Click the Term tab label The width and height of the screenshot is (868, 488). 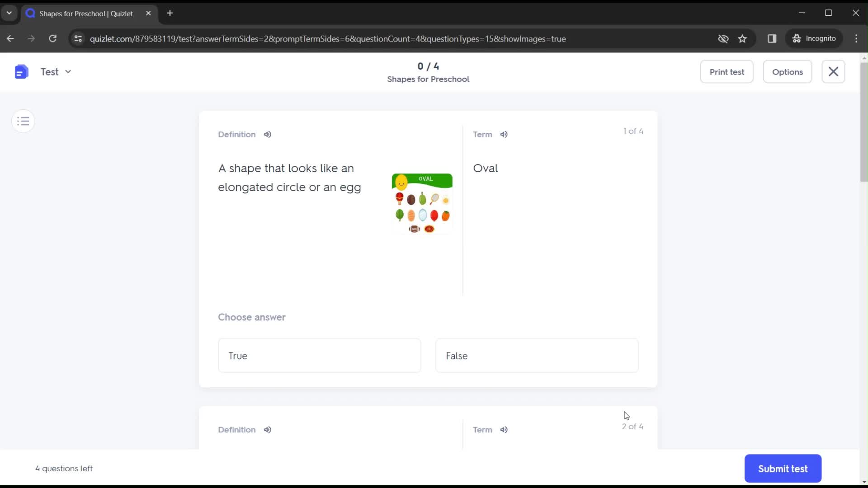[x=482, y=134]
